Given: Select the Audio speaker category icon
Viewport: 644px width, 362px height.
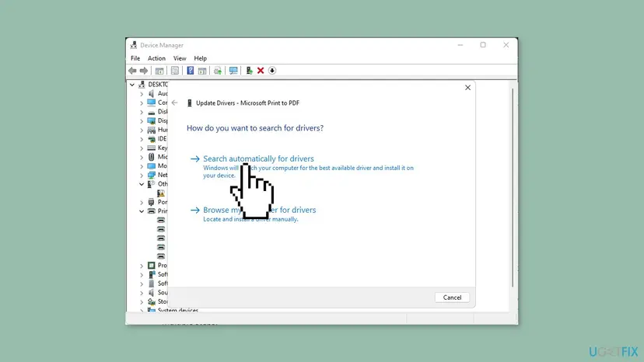Looking at the screenshot, I should (151, 93).
